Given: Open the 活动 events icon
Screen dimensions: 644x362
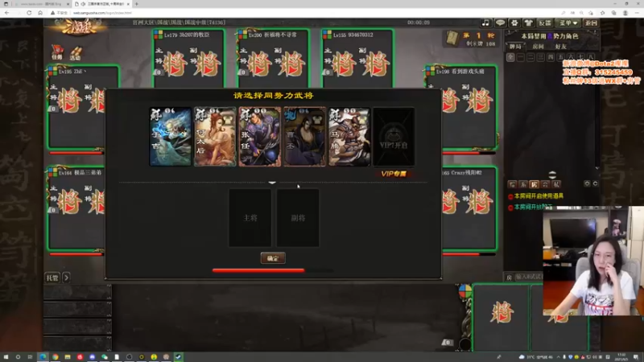Looking at the screenshot, I should pos(75,53).
